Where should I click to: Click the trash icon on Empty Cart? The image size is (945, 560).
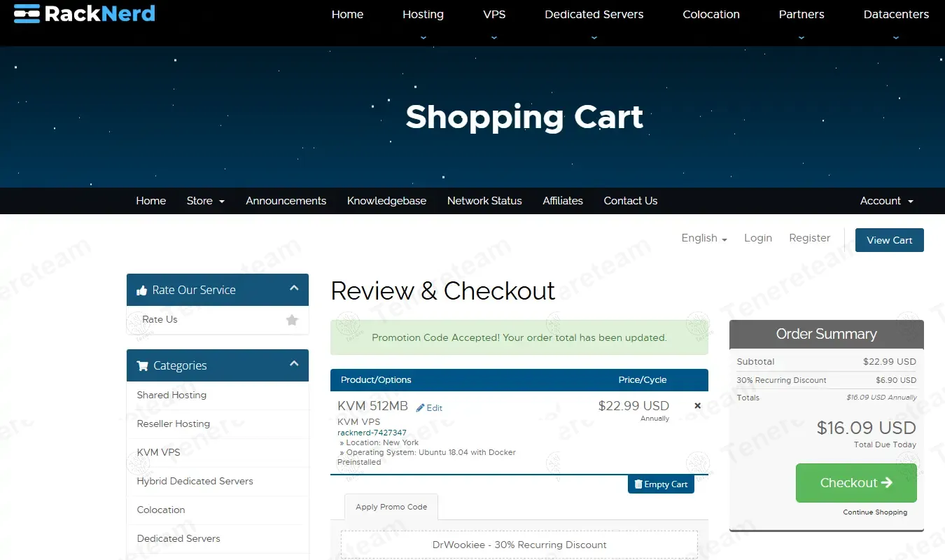638,484
